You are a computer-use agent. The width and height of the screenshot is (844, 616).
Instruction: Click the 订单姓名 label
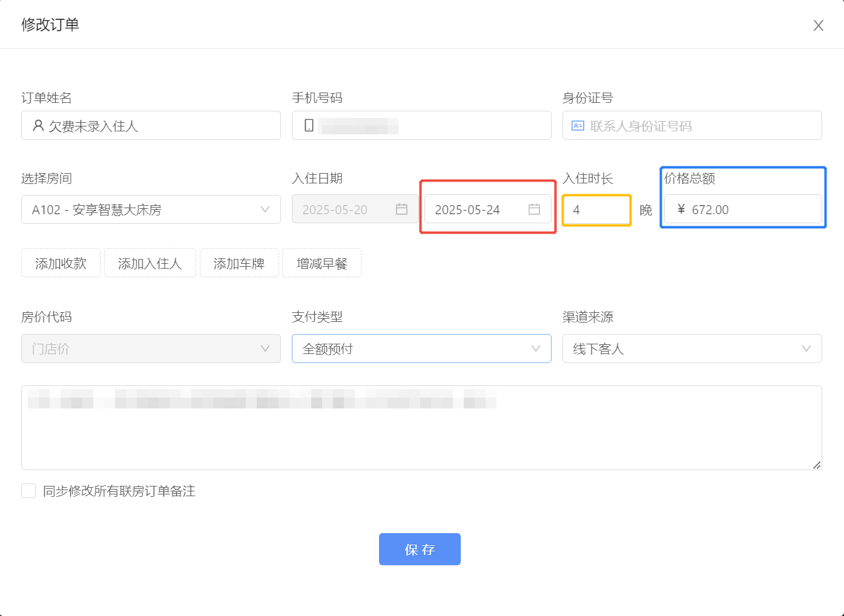coord(47,97)
